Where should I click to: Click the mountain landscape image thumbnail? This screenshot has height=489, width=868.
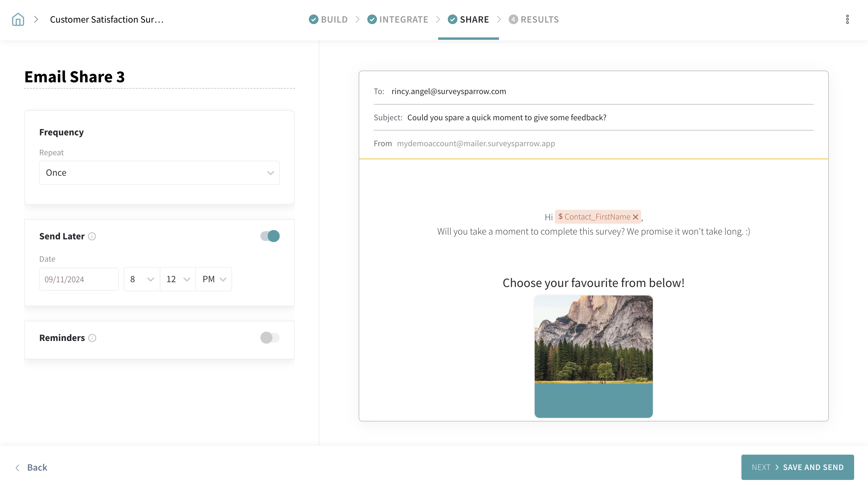tap(593, 339)
